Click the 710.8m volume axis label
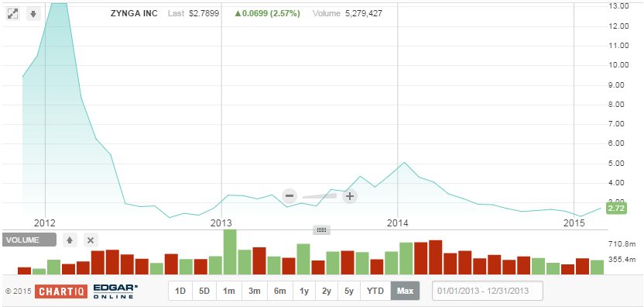This screenshot has height=307, width=644. pos(622,244)
